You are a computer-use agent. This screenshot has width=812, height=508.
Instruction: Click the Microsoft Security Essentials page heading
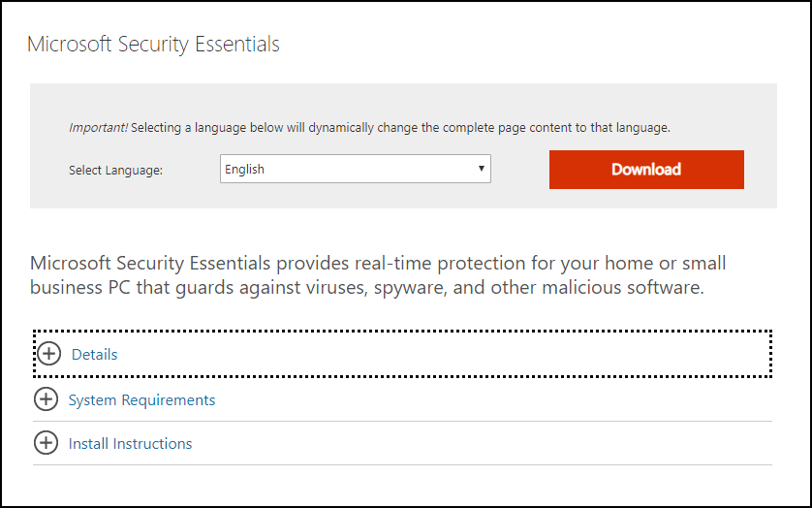tap(153, 44)
